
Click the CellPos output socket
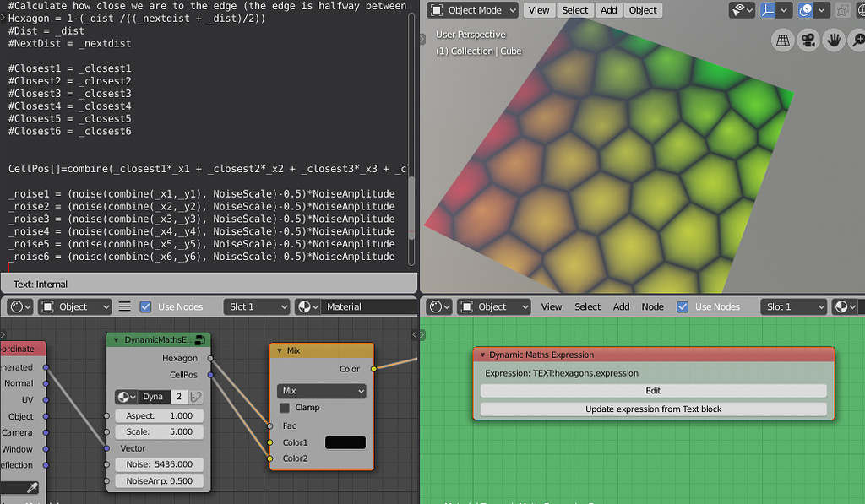tap(210, 375)
